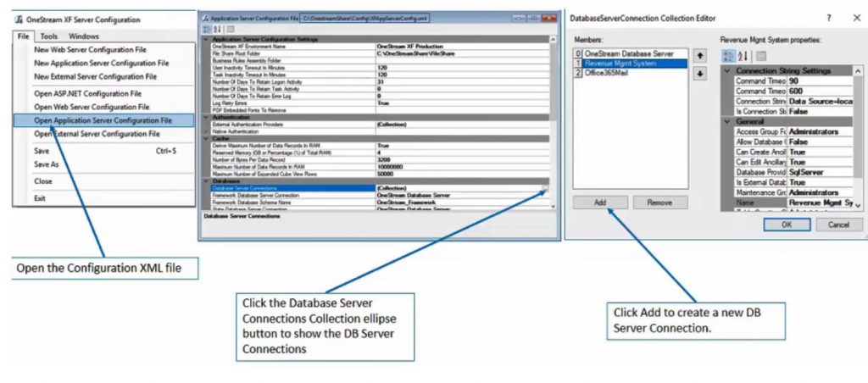868x383 pixels.
Task: Select Revenue Mgmt System member
Action: click(x=631, y=63)
